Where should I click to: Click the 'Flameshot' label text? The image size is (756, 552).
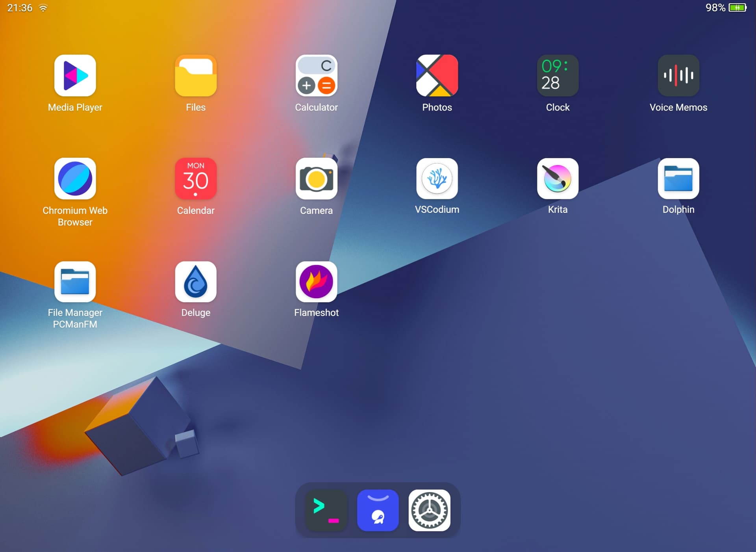point(316,312)
